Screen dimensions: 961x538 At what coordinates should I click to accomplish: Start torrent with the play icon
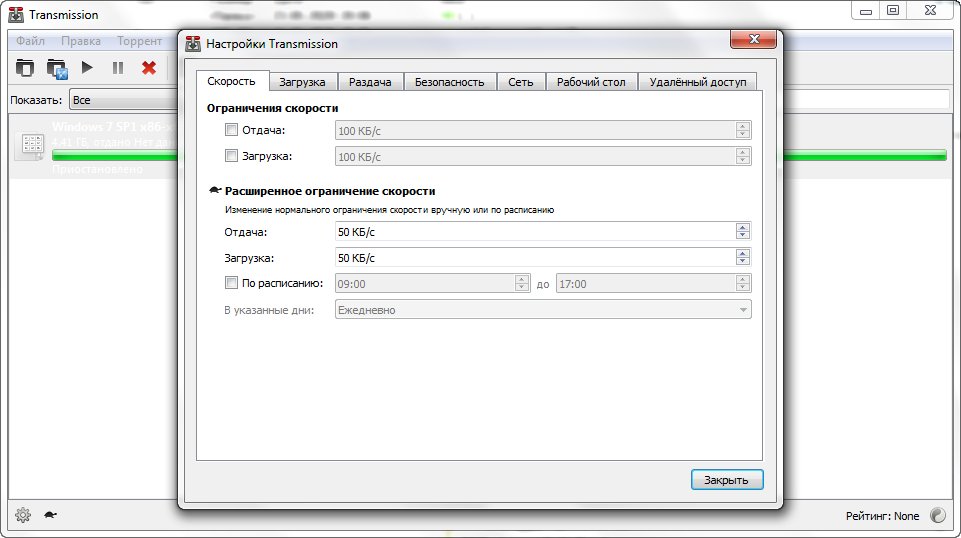pos(87,67)
